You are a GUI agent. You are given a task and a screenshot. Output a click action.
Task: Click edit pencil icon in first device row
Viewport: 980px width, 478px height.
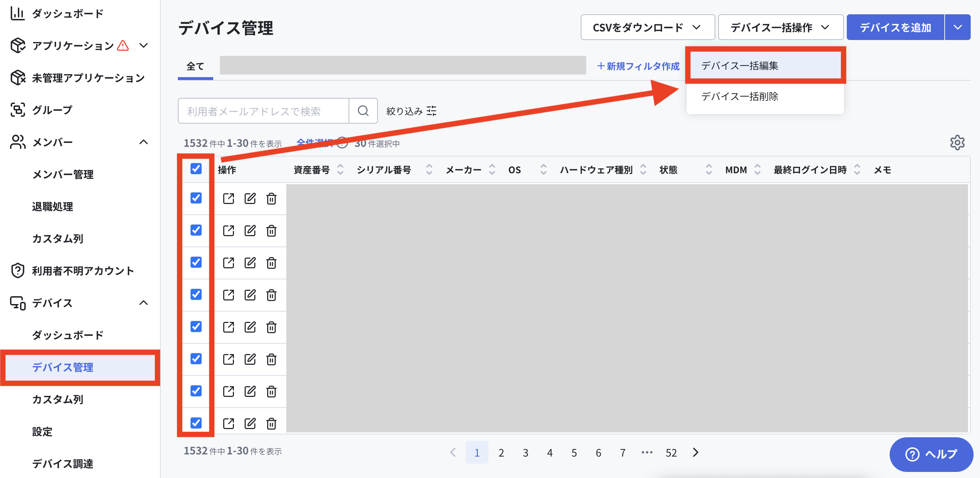coord(250,198)
